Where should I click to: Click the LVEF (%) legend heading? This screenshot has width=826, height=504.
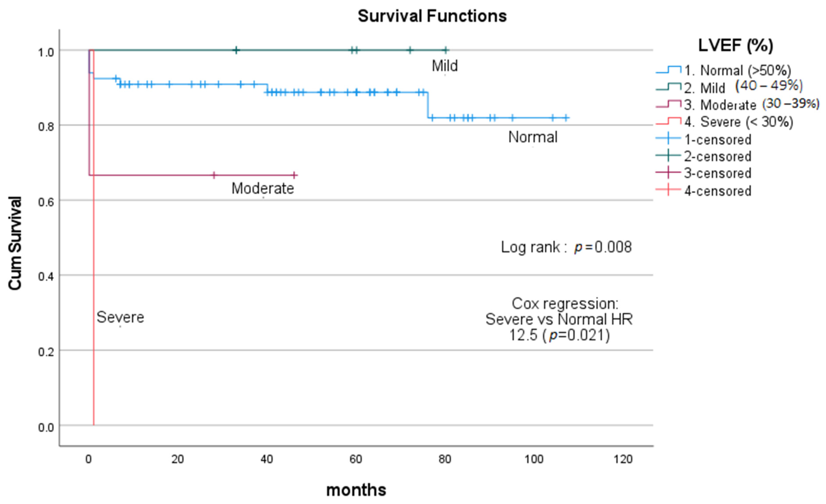(x=736, y=45)
